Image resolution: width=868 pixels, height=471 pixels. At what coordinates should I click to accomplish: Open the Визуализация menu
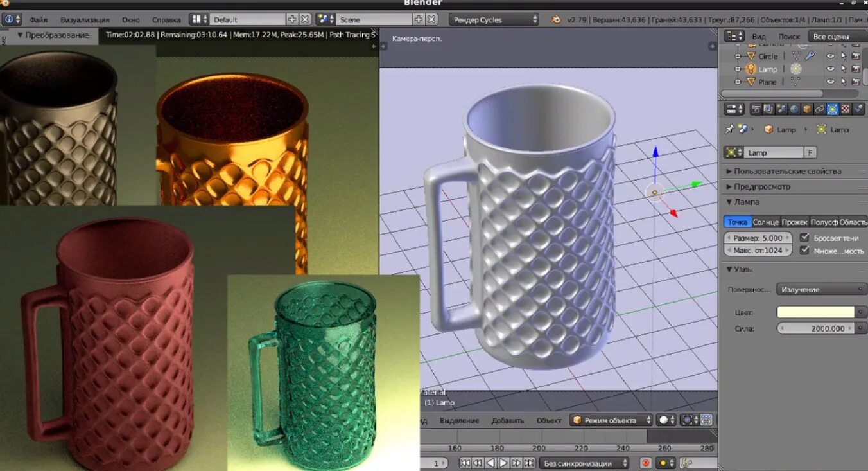[85, 20]
